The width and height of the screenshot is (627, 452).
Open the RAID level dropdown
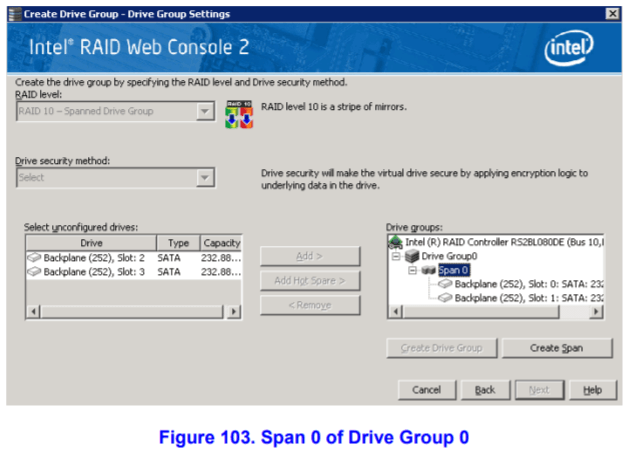(205, 111)
